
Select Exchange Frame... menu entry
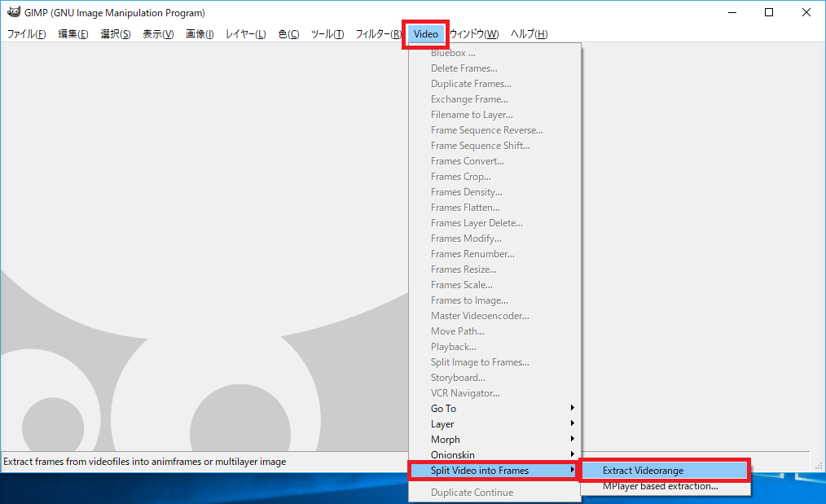tap(494, 99)
